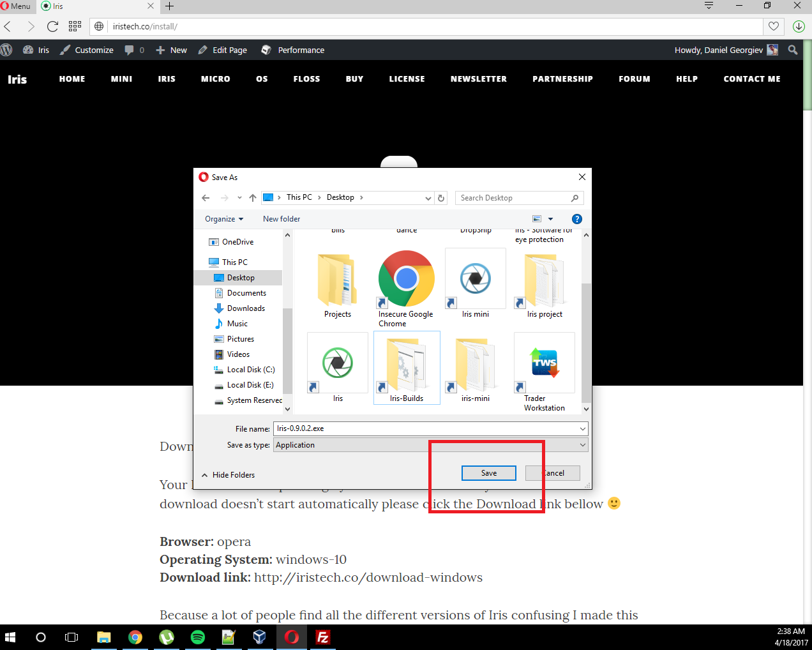Image resolution: width=812 pixels, height=650 pixels.
Task: Open the Organize menu
Action: [x=224, y=219]
